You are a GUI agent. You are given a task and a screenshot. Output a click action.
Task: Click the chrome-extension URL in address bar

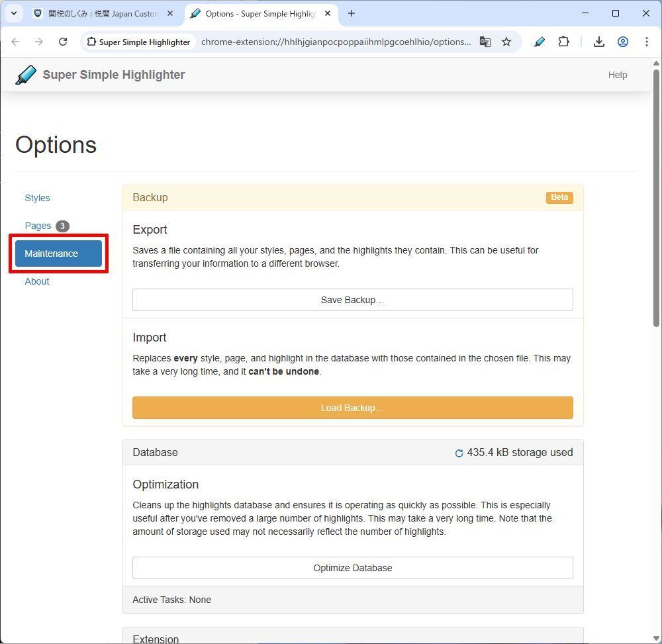pos(336,42)
